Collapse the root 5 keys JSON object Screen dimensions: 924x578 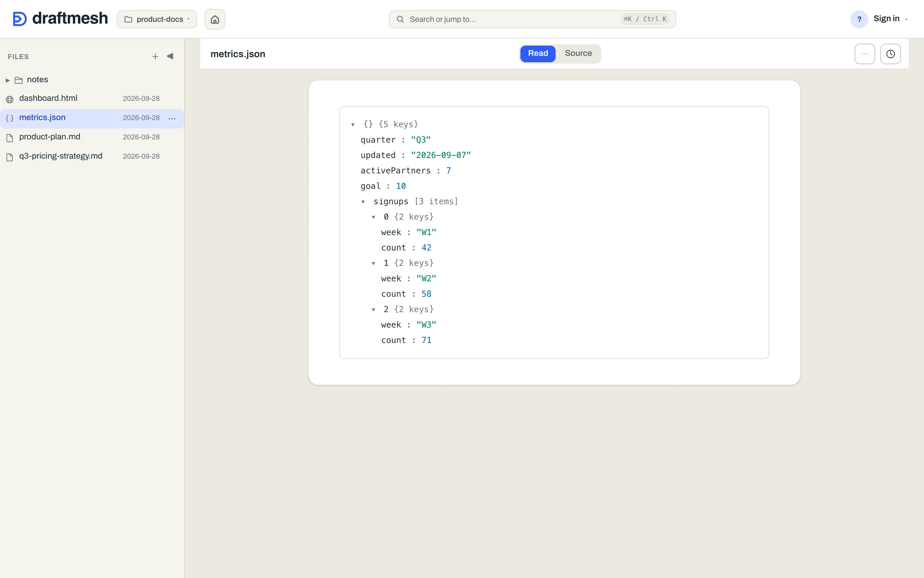click(353, 125)
